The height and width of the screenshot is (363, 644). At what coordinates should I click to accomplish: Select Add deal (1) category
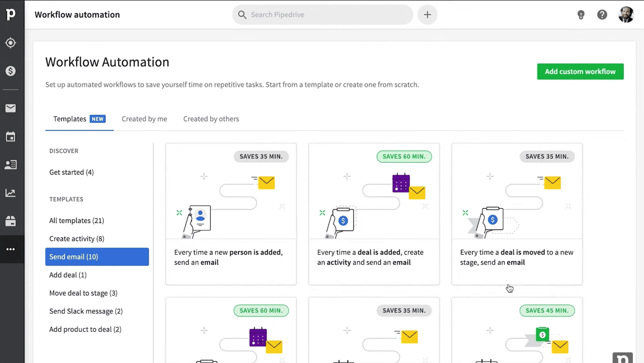tap(68, 275)
